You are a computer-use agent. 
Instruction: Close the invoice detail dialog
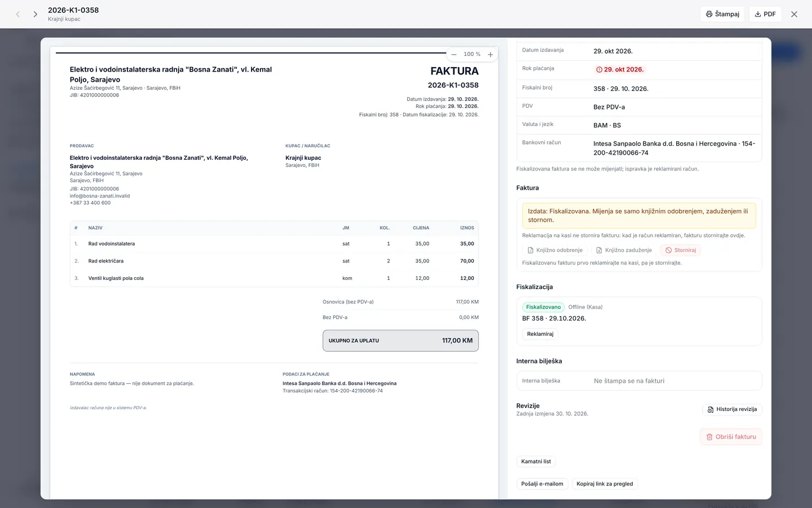click(794, 14)
